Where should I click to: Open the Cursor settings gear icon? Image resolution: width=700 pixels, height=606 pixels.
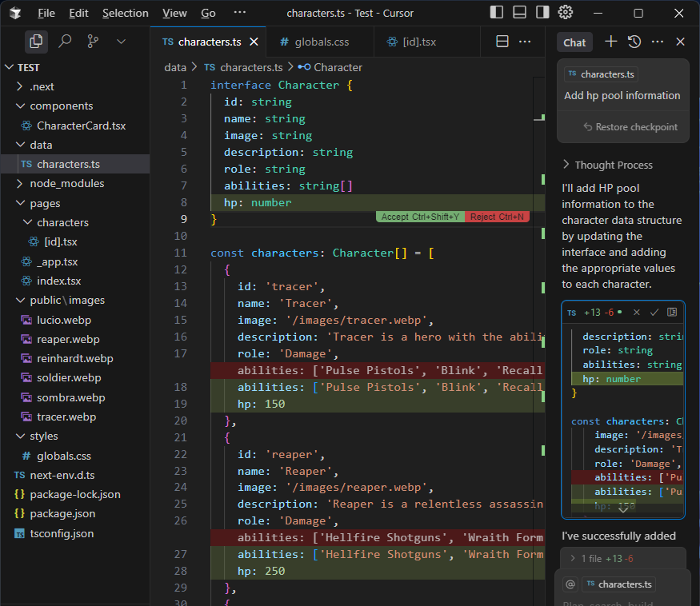point(566,13)
